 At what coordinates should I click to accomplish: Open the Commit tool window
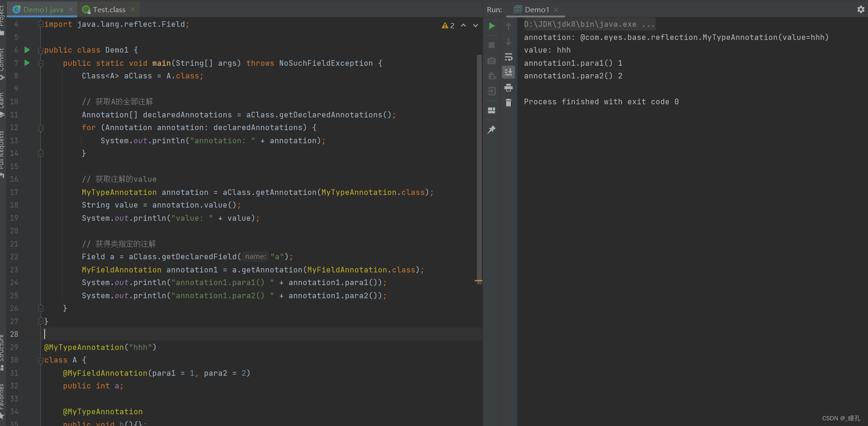coord(2,63)
